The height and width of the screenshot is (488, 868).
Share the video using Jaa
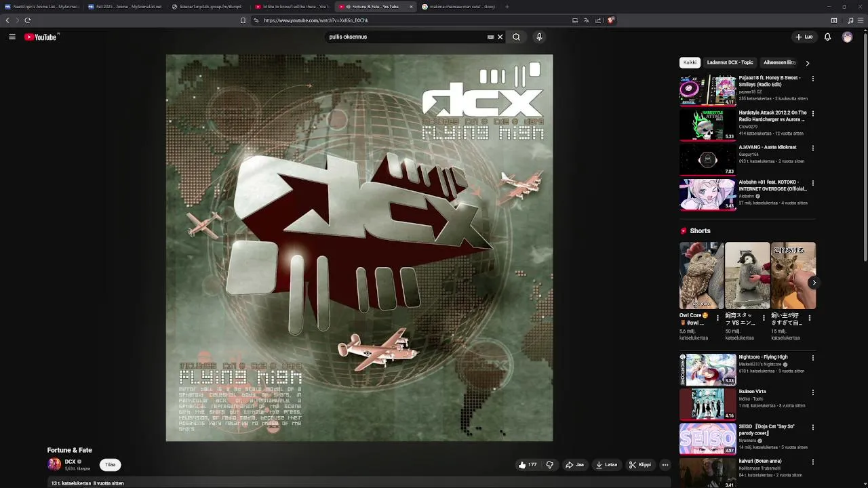pyautogui.click(x=575, y=465)
